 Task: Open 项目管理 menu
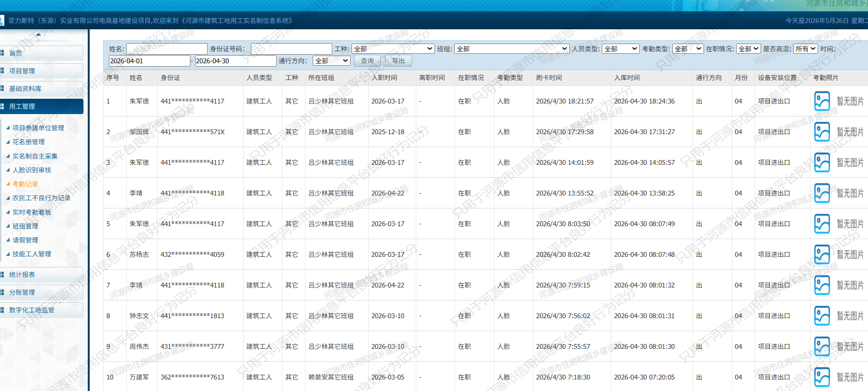coord(41,71)
